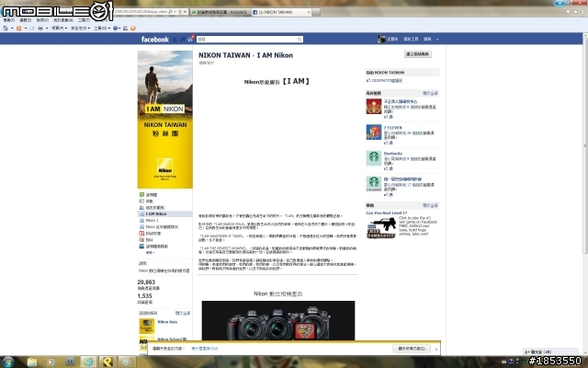The height and width of the screenshot is (368, 588).
Task: Close the bottom security notification bar
Action: 436,349
